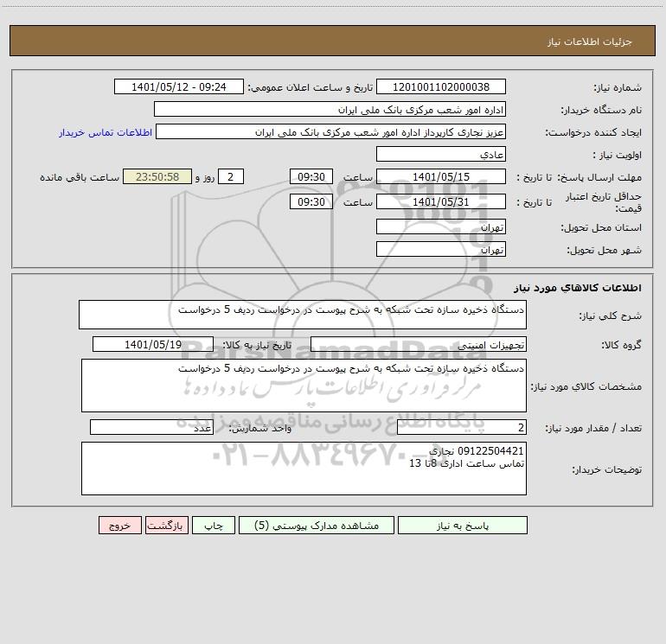Click the شهر محل تحویل field
666x644 pixels.
click(x=441, y=249)
